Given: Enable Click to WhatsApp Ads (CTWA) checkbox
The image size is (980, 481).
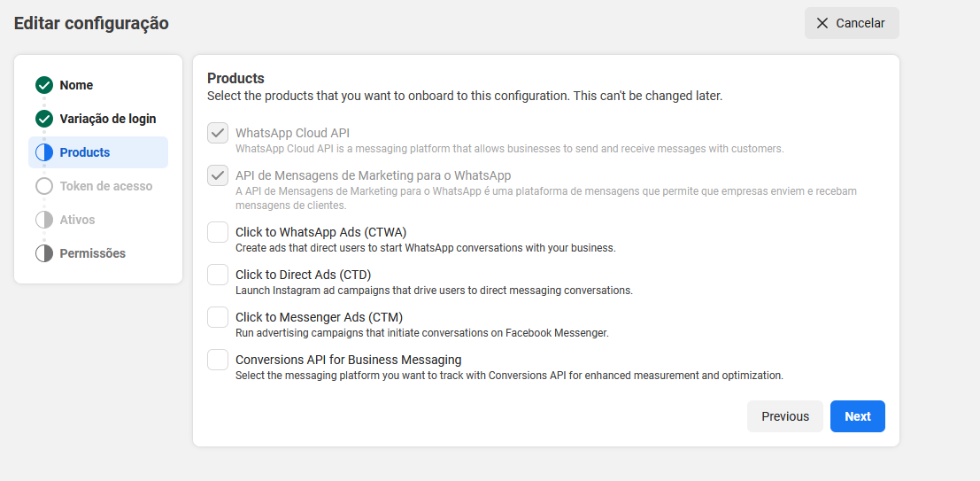Looking at the screenshot, I should point(218,232).
